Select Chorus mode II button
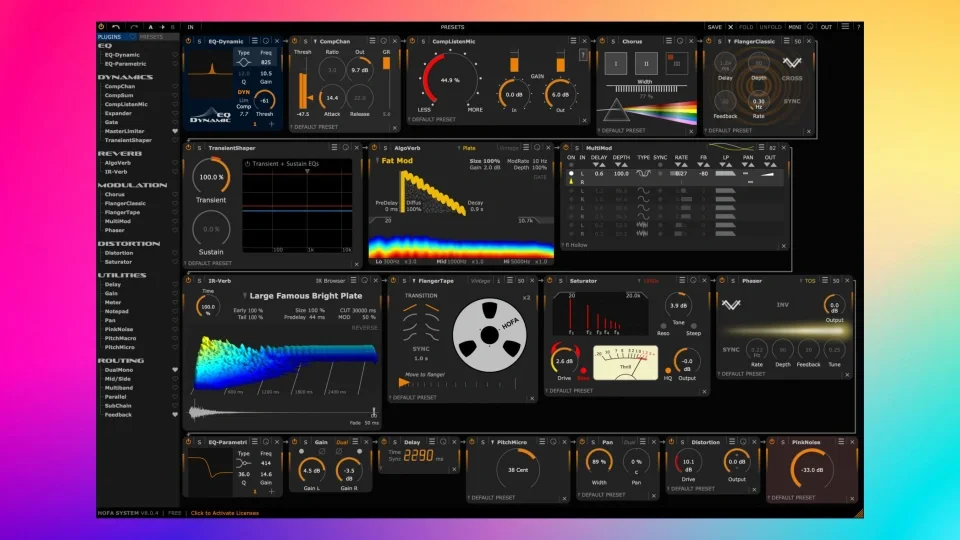The height and width of the screenshot is (540, 960). tap(646, 63)
